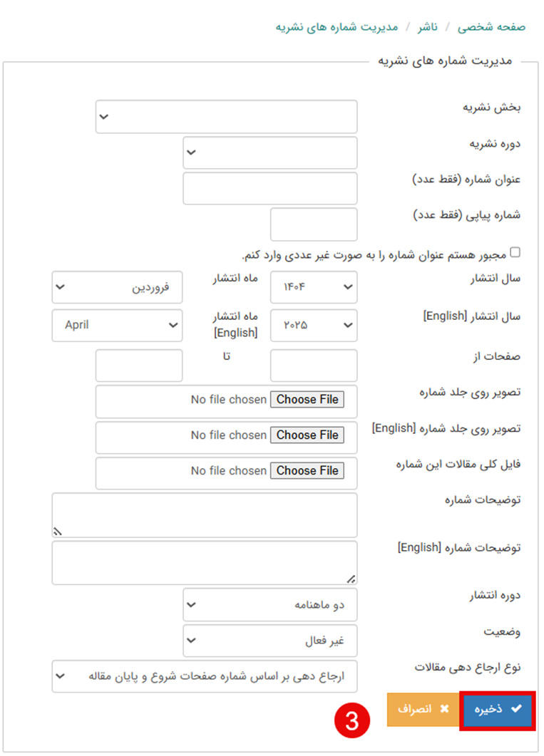Enable non-numeric issue title checkbox
544x756 pixels.
(x=515, y=252)
